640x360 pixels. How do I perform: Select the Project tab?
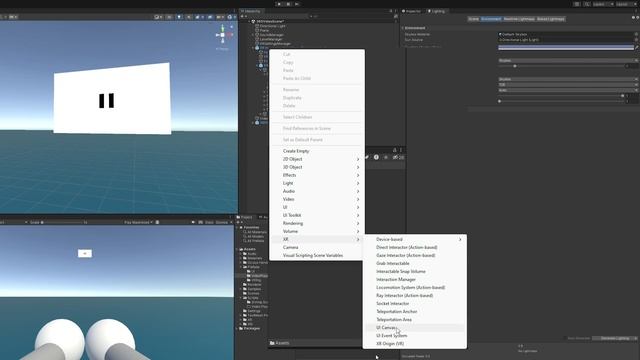coord(245,217)
